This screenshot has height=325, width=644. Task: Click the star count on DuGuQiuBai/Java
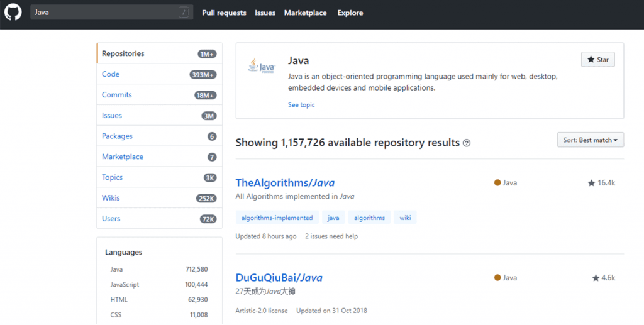603,278
